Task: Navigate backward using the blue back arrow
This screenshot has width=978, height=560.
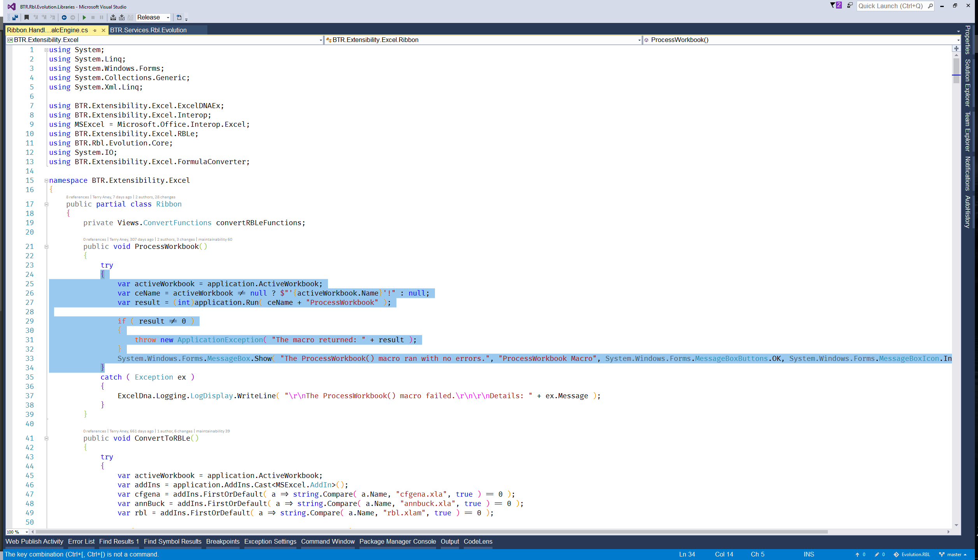Action: (x=64, y=17)
